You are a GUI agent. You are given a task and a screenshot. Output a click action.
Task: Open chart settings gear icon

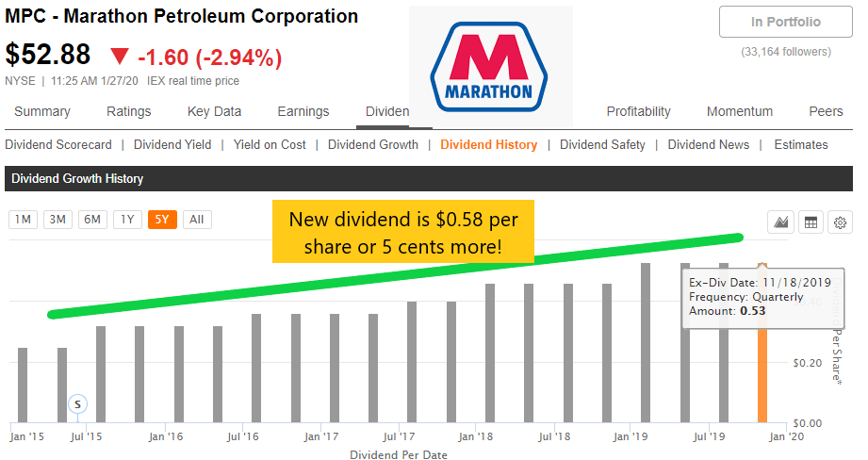point(840,222)
